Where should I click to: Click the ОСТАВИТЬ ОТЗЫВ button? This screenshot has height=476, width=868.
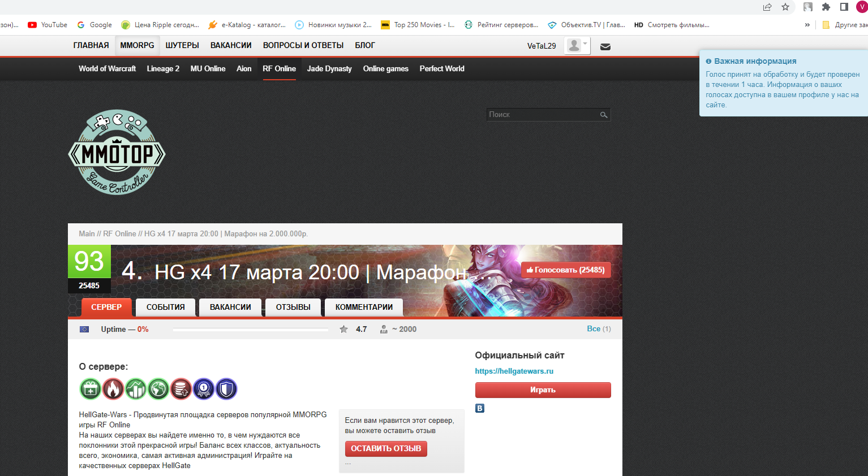pos(386,448)
